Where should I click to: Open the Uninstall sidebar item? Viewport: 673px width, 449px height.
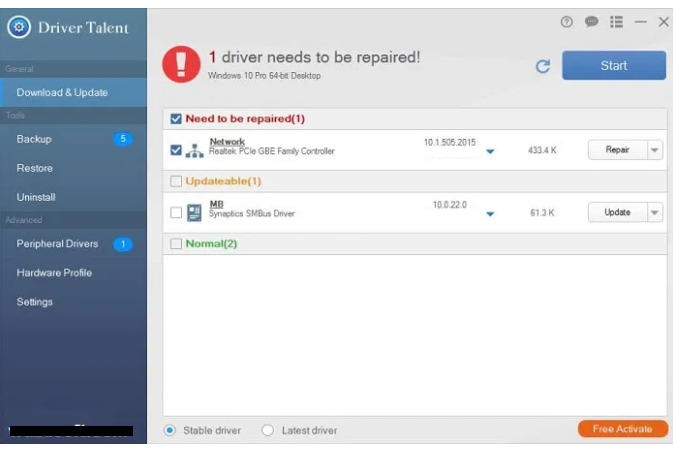tap(73, 197)
